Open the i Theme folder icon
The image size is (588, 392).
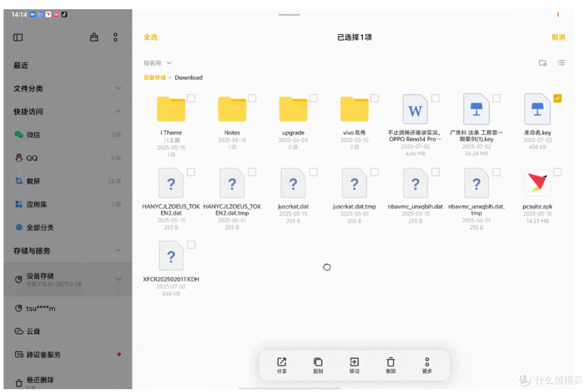point(171,109)
